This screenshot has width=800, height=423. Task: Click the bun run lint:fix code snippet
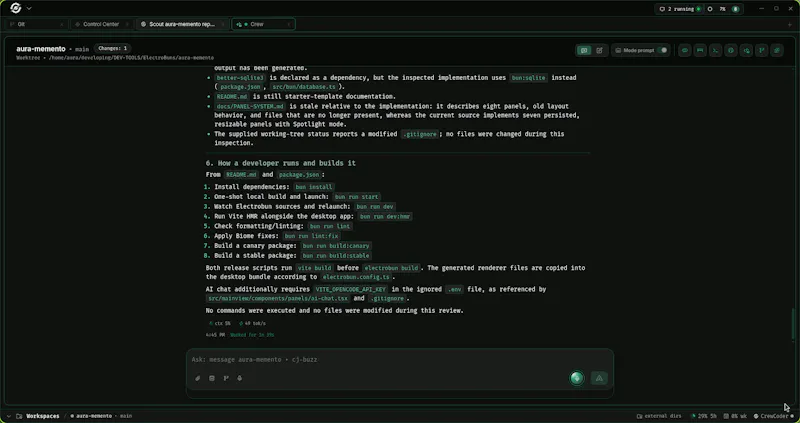(x=311, y=236)
